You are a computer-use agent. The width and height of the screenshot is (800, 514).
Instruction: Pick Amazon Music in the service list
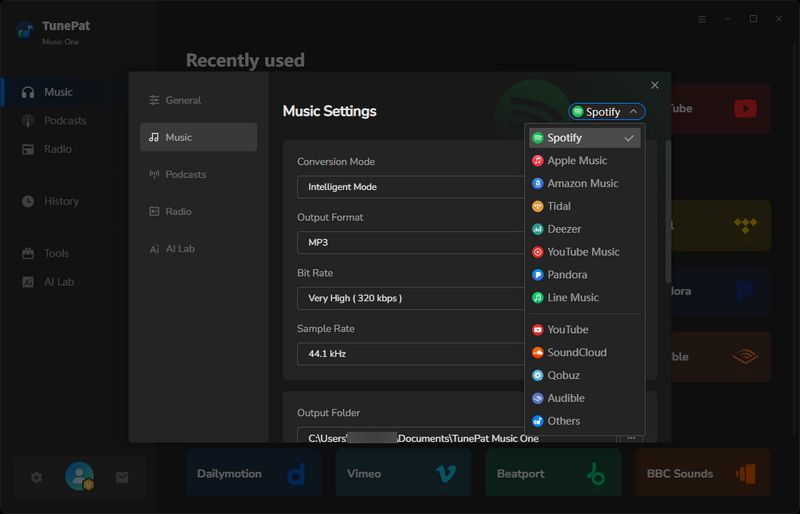(584, 183)
